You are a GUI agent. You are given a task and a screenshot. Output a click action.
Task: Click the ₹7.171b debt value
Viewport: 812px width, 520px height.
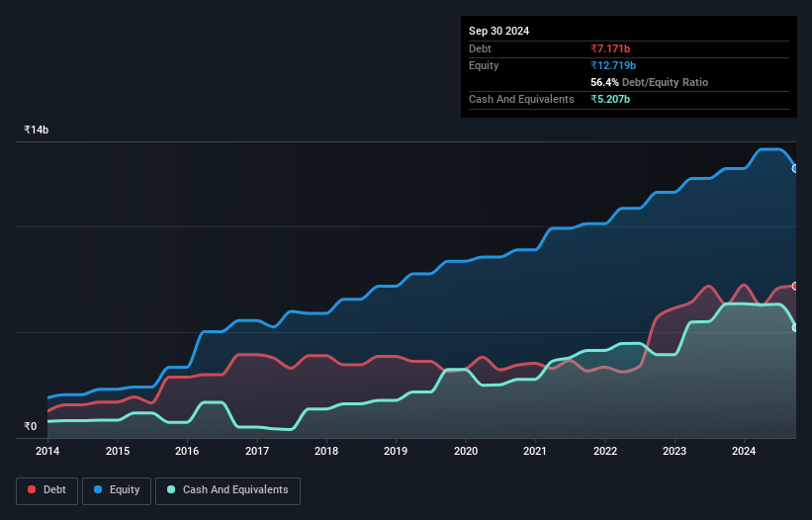point(610,48)
